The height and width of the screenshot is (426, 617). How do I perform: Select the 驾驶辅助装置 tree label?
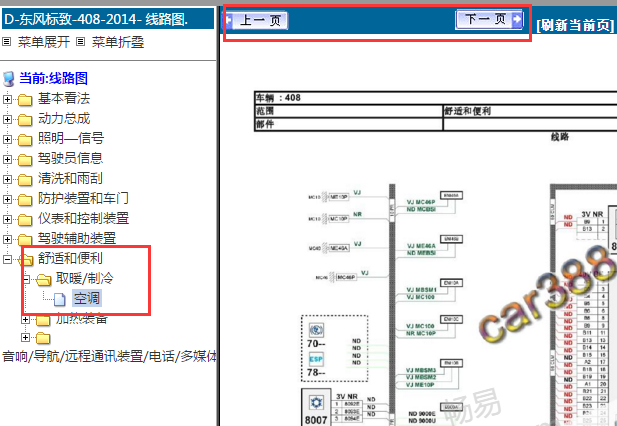tap(77, 239)
